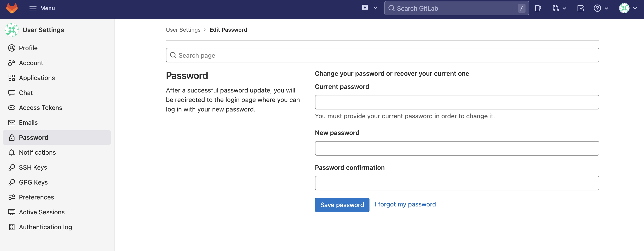Click the Password lock icon
This screenshot has width=644, height=251.
click(x=12, y=137)
